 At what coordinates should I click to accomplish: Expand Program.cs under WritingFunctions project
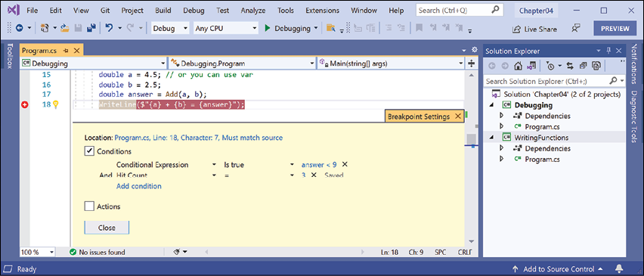pyautogui.click(x=501, y=159)
